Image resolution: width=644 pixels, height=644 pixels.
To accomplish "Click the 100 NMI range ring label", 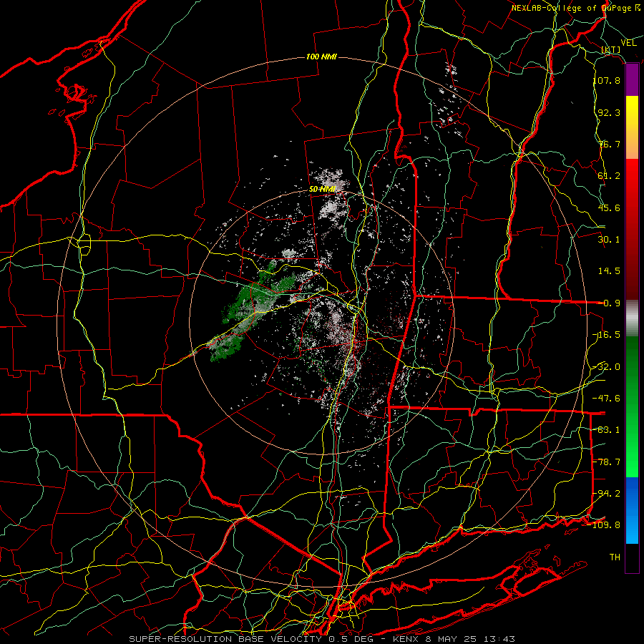I will pos(321,57).
